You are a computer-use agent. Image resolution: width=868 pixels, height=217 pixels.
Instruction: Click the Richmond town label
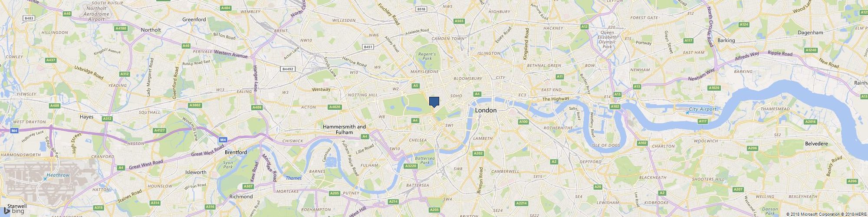pos(241,196)
